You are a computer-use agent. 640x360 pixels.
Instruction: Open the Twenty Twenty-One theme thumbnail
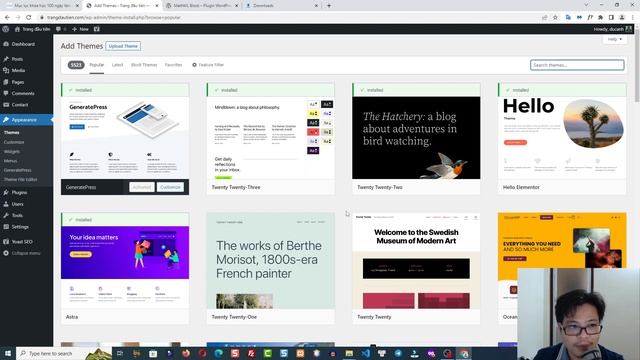tap(271, 261)
